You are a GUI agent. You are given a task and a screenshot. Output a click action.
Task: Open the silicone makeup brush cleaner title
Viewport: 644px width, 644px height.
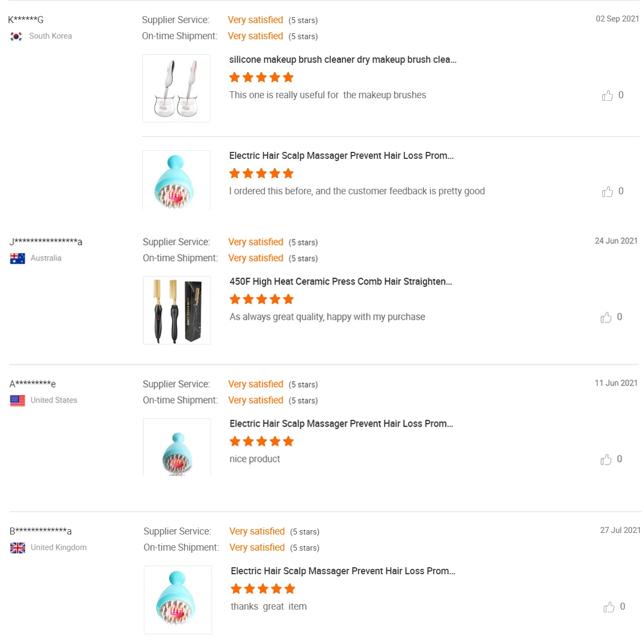pos(342,60)
